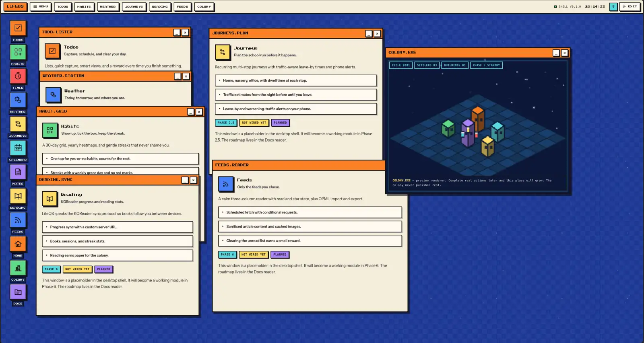The height and width of the screenshot is (343, 644).
Task: Select COLONY in the top bar
Action: point(204,6)
